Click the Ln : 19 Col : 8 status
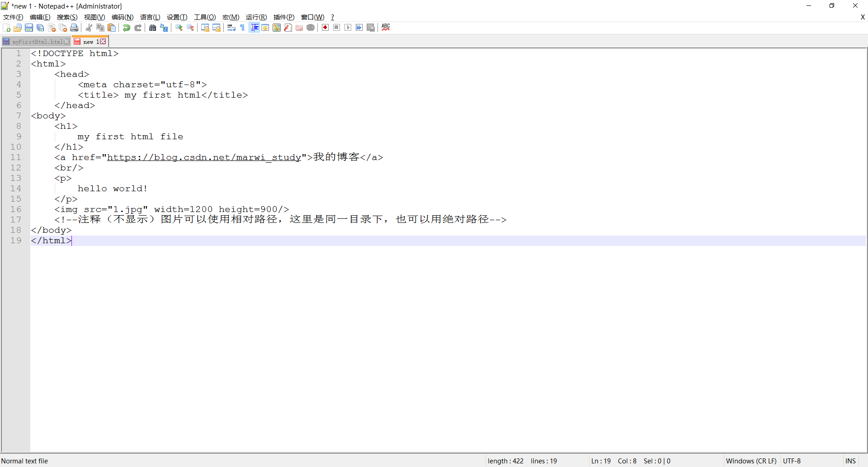868x467 pixels. (614, 461)
